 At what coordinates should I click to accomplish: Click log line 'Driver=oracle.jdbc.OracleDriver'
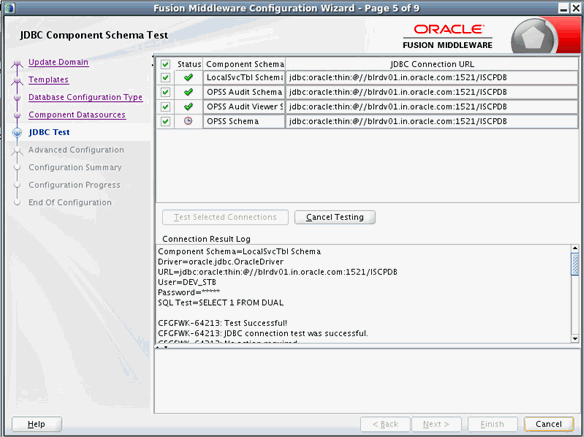pos(220,262)
